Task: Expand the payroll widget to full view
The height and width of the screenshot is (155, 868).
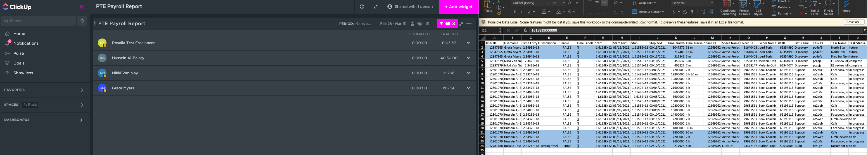Action: click(461, 23)
